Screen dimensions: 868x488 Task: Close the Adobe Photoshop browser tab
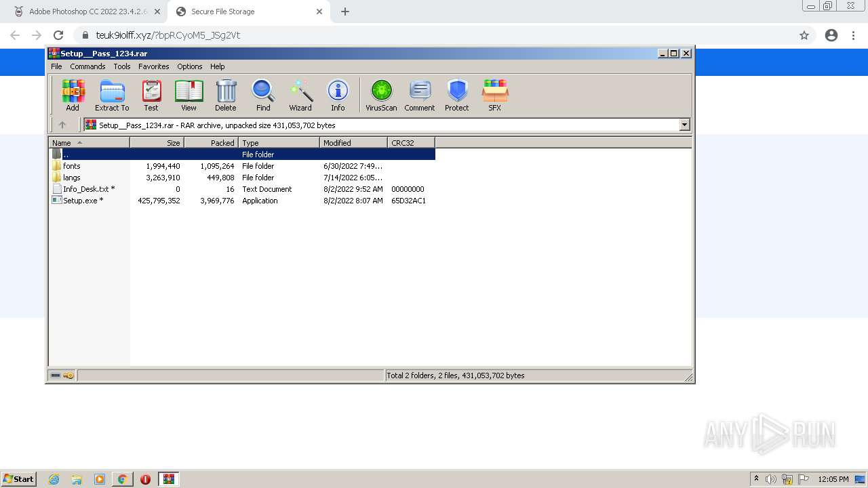[x=157, y=12]
